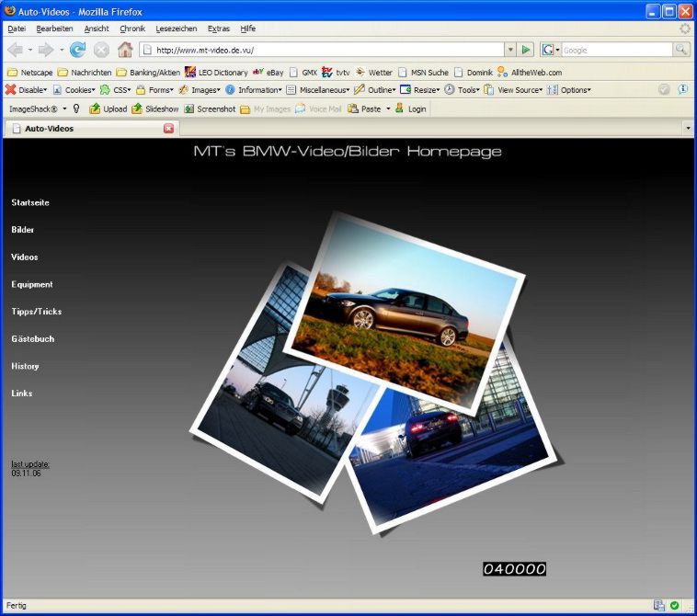Image resolution: width=697 pixels, height=616 pixels.
Task: Click ImageShack Upload button
Action: click(x=108, y=108)
